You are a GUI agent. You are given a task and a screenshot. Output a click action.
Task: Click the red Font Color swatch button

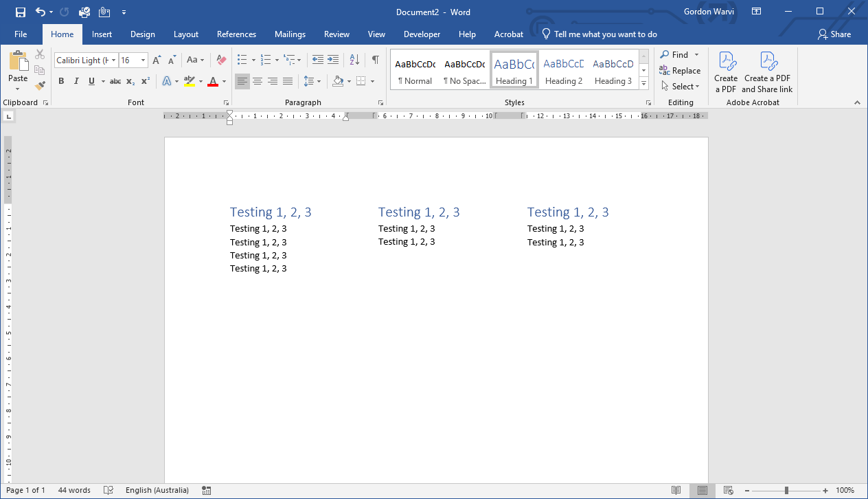pos(213,81)
